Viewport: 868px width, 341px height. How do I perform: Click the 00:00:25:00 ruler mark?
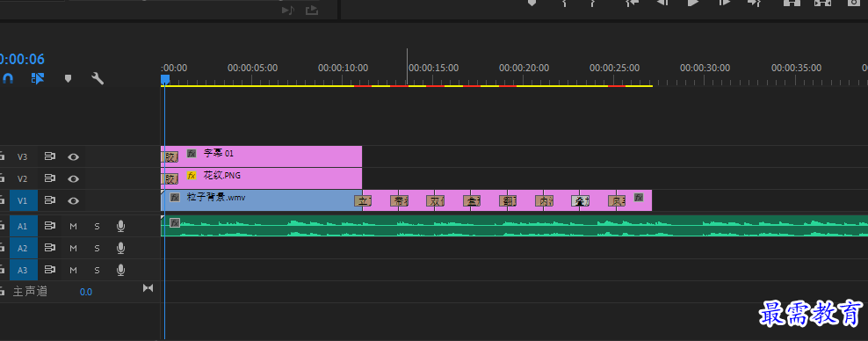[x=614, y=68]
